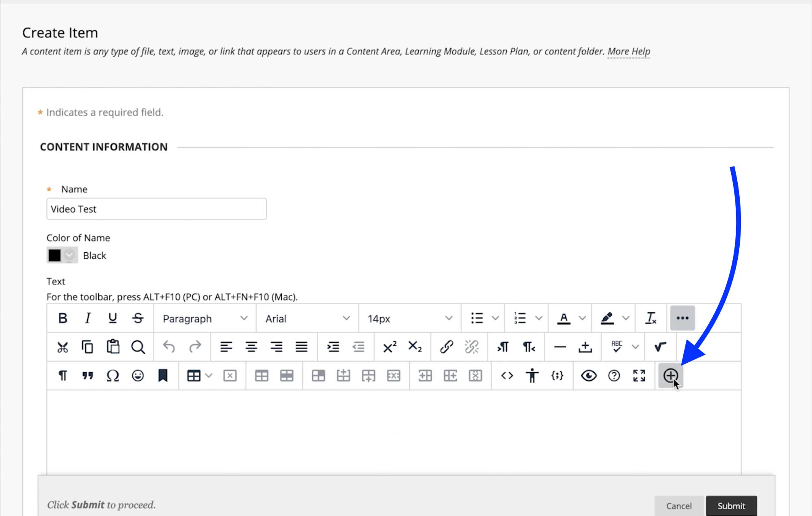This screenshot has width=812, height=516.
Task: Click the Add Content plus icon
Action: 670,375
